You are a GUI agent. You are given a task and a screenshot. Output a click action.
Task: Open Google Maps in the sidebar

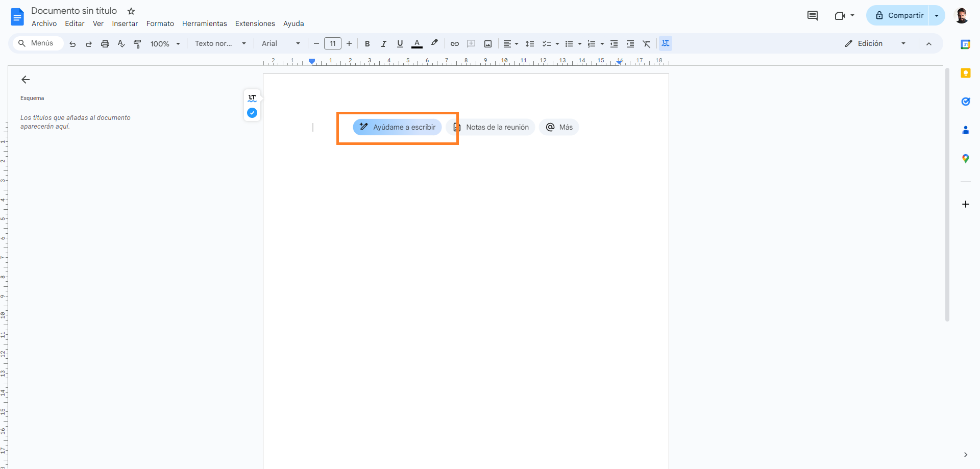[x=966, y=158]
